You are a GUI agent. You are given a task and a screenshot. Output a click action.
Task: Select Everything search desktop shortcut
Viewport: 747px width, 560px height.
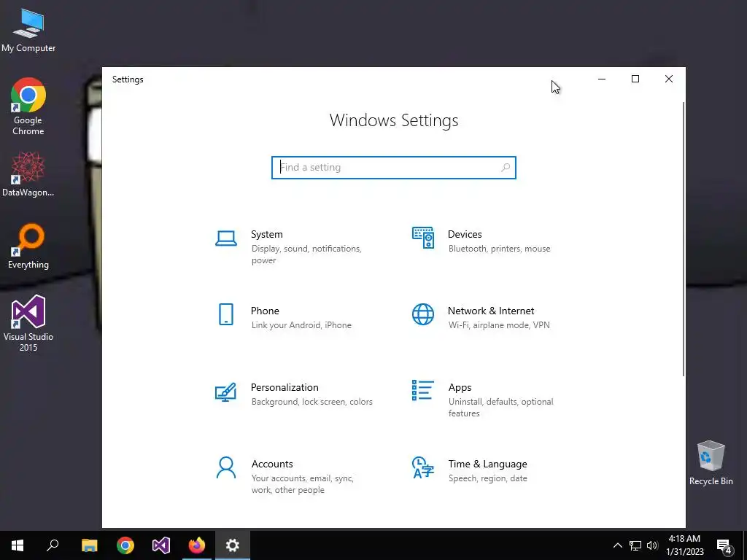click(x=28, y=246)
